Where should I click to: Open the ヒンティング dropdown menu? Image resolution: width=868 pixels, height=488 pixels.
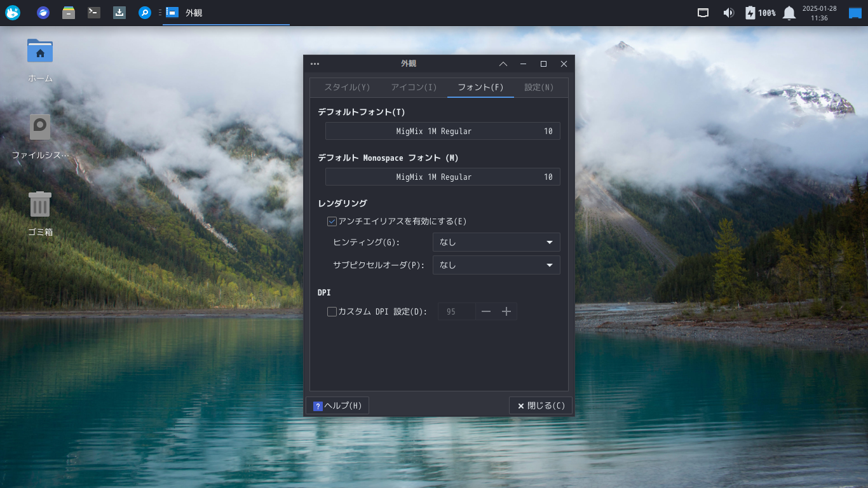pos(496,242)
